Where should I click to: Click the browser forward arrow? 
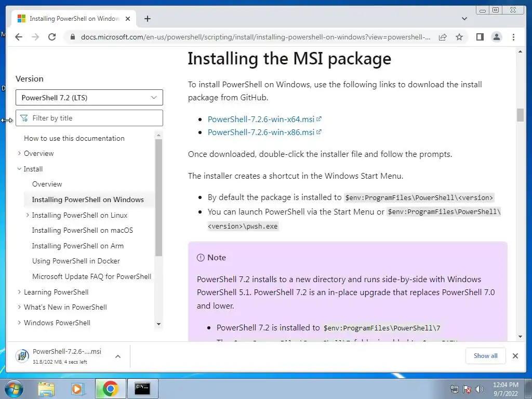tap(35, 37)
